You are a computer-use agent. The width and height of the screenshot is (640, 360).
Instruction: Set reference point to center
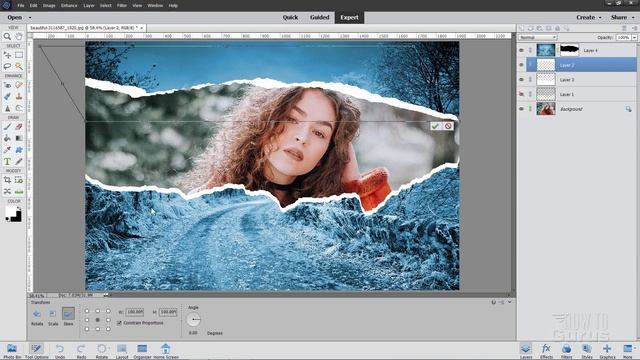point(98,320)
